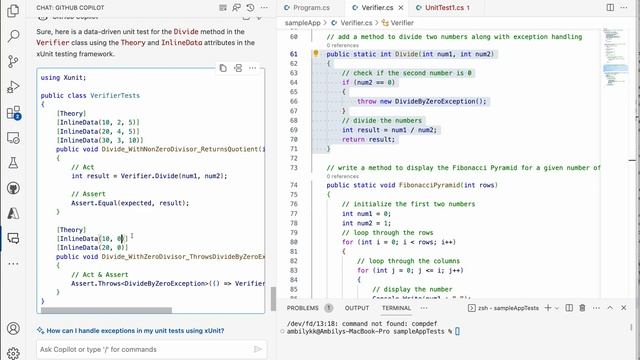This screenshot has height=360, width=640.
Task: Open the Manage settings gear
Action: tap(13, 353)
